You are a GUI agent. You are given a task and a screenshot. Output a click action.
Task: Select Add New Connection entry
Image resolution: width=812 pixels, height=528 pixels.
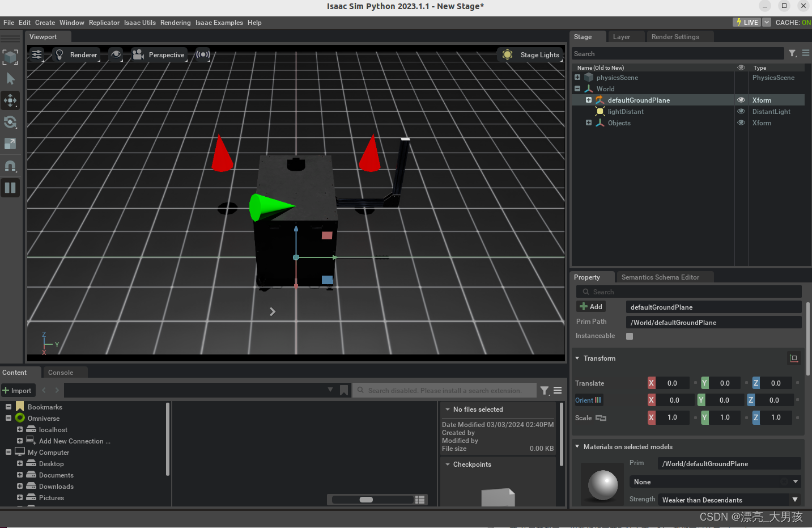[75, 441]
